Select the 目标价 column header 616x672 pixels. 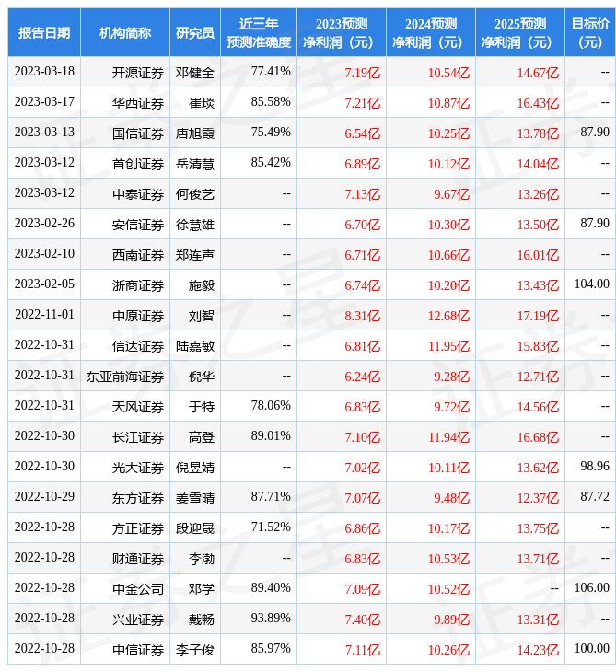click(590, 32)
